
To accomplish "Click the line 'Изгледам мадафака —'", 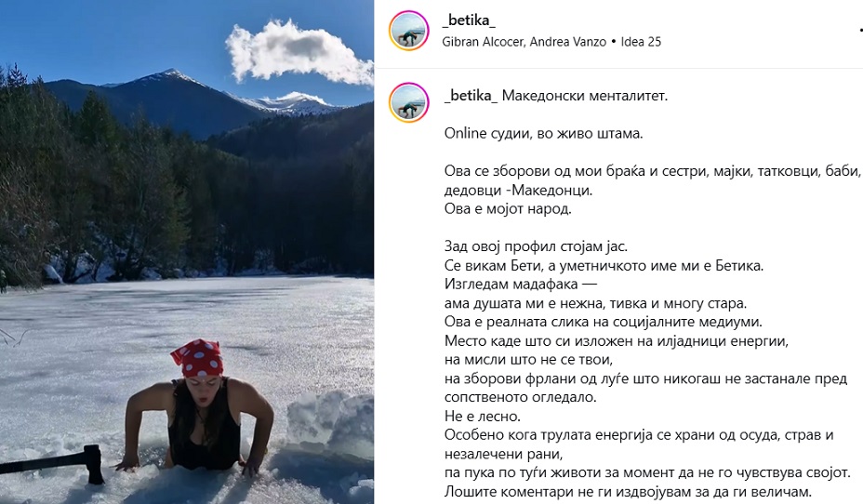I will click(x=521, y=285).
